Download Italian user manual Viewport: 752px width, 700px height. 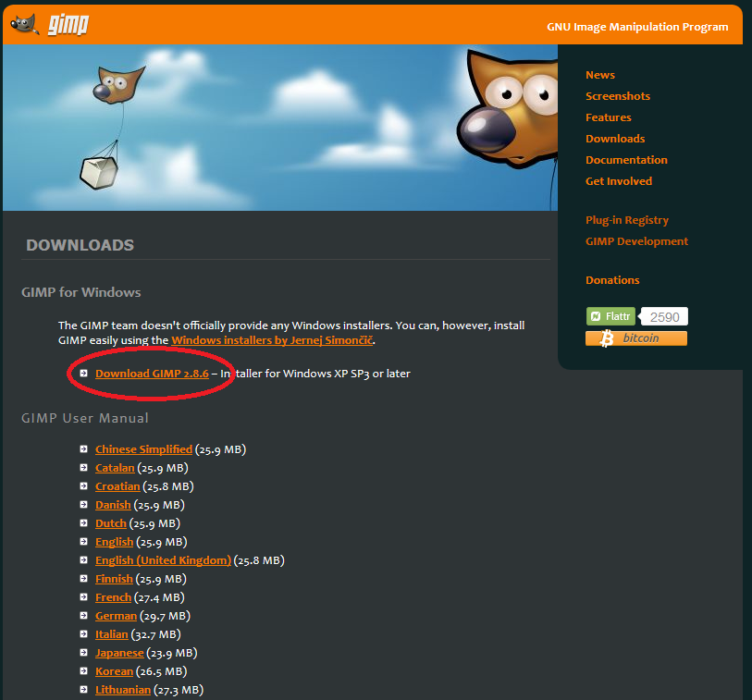click(112, 634)
